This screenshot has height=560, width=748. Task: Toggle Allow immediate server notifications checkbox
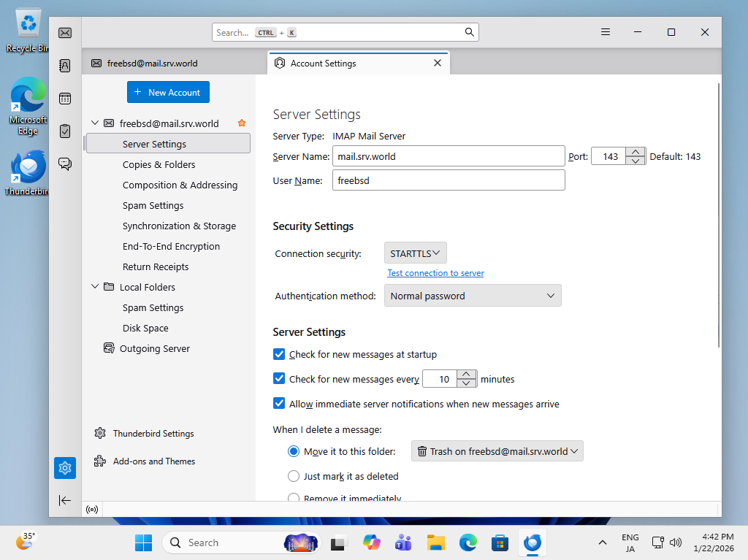(279, 403)
